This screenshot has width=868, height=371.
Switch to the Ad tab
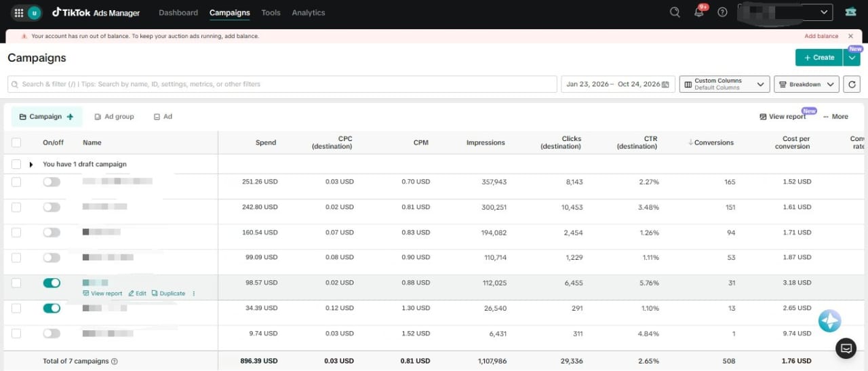163,117
